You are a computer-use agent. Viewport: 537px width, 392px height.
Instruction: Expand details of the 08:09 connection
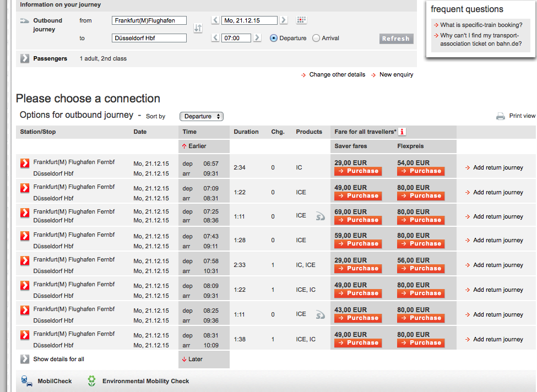[25, 285]
